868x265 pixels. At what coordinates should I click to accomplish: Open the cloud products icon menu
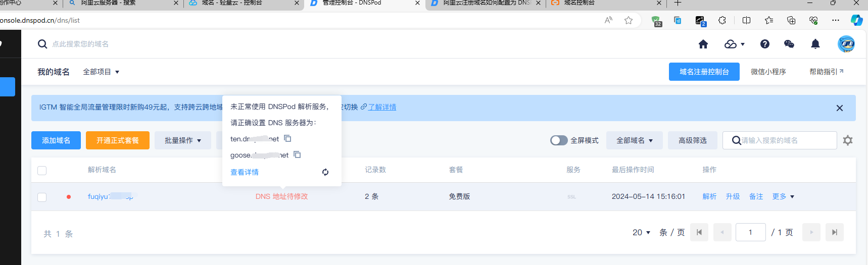734,44
